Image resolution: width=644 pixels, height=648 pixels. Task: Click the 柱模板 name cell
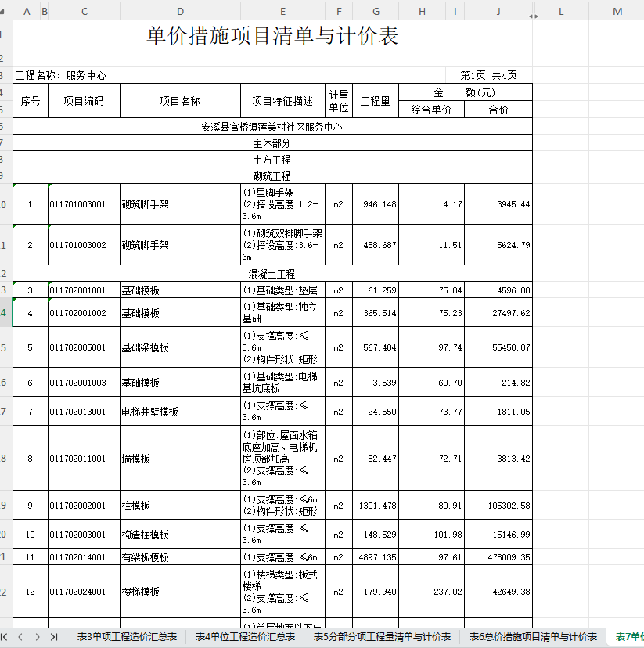[x=180, y=506]
